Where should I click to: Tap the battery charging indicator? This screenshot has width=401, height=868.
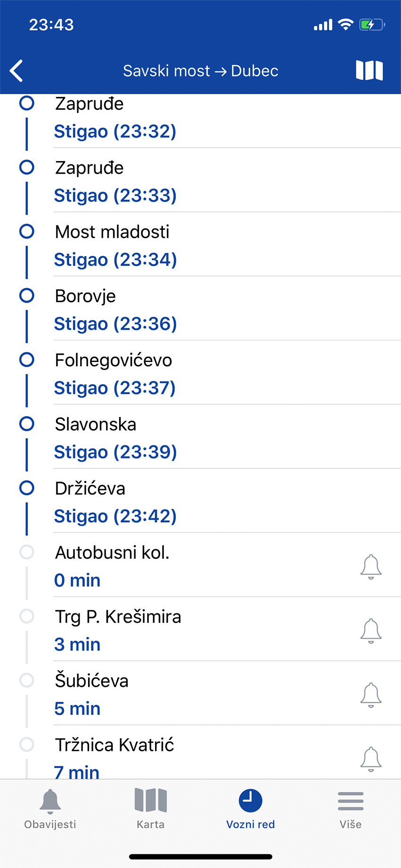tap(372, 24)
